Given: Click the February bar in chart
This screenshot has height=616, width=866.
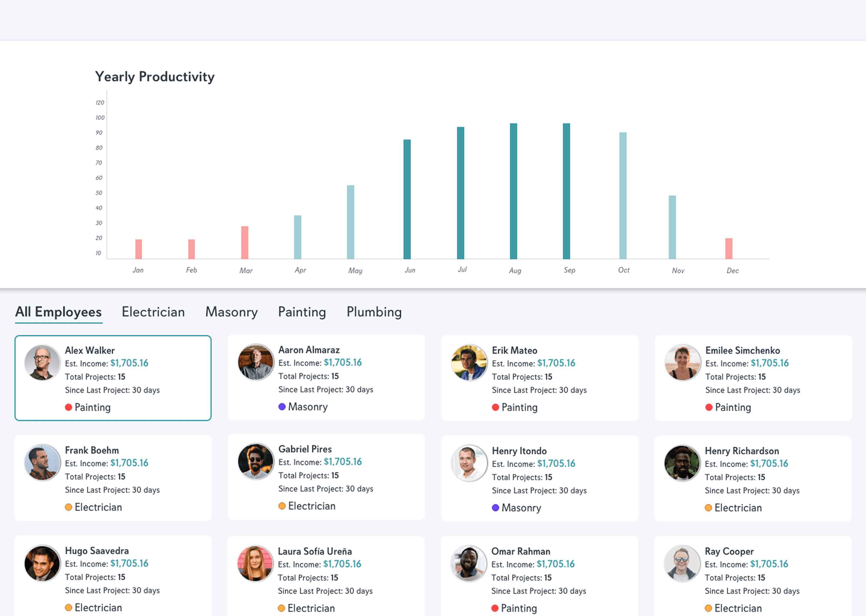Looking at the screenshot, I should [192, 249].
